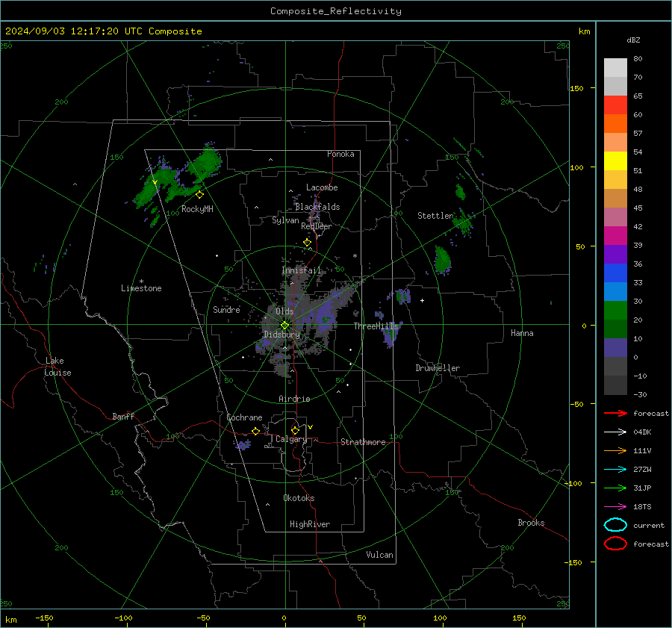Click the Banff label
672x628 pixels.
pyautogui.click(x=123, y=417)
